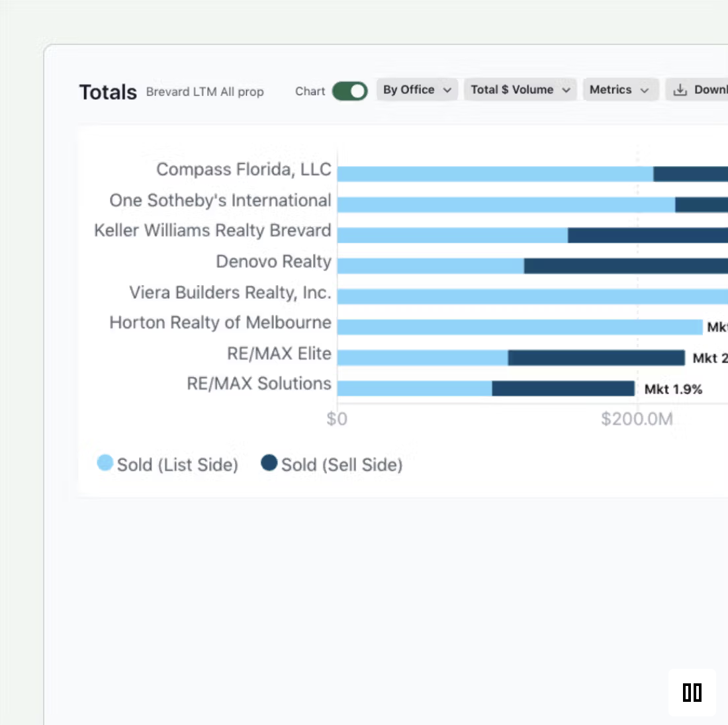Click Compass Florida light blue list-side bar

pyautogui.click(x=496, y=174)
